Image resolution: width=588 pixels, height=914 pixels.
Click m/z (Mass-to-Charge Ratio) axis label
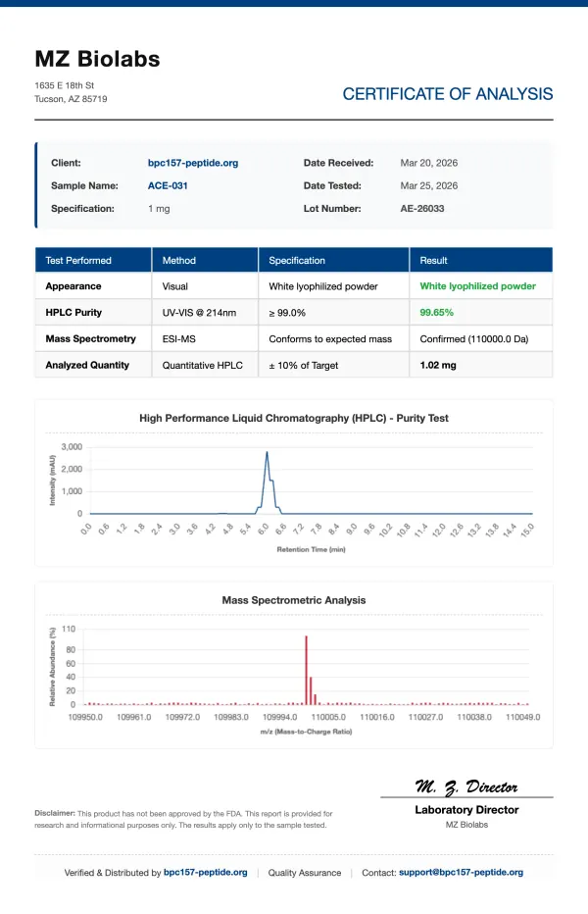click(x=306, y=732)
